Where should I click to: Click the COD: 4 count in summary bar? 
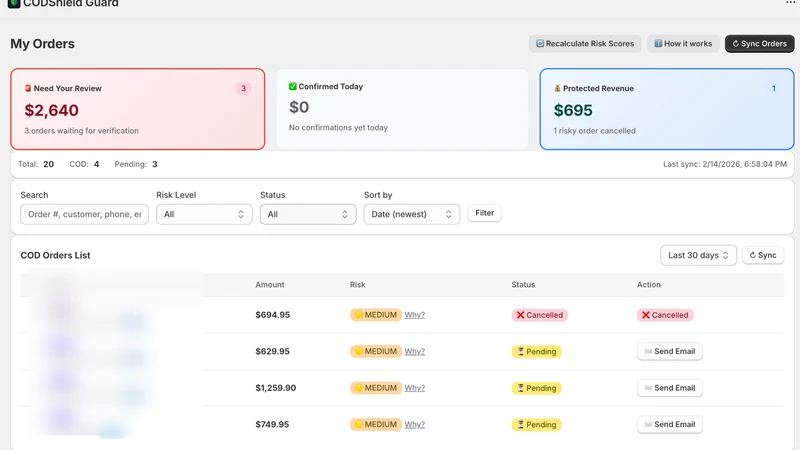point(84,164)
